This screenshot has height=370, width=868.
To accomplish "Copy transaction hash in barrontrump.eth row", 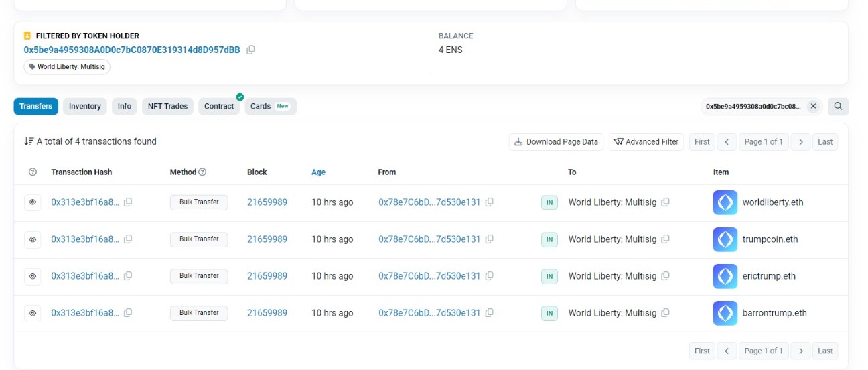I will [128, 313].
